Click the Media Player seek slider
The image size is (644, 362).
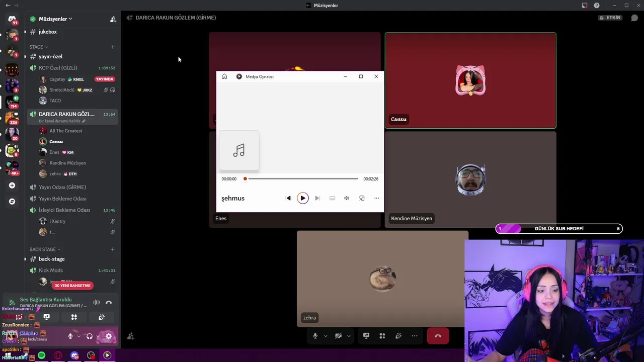302,178
